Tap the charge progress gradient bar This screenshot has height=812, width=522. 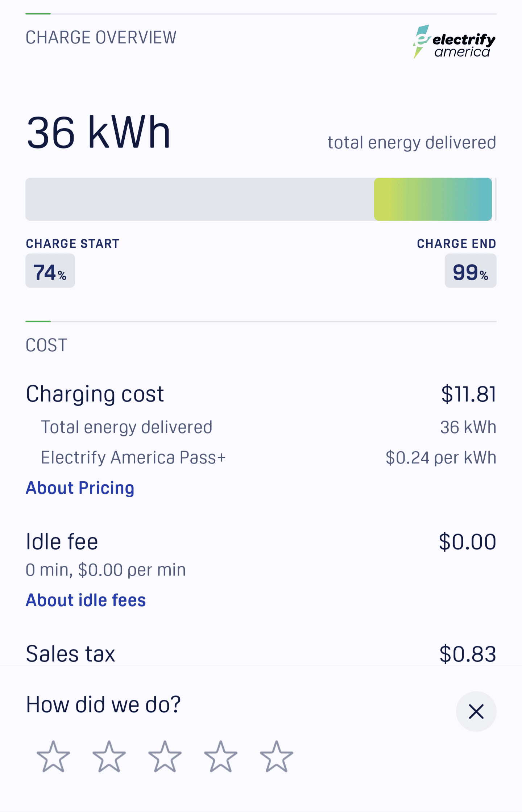click(x=433, y=199)
